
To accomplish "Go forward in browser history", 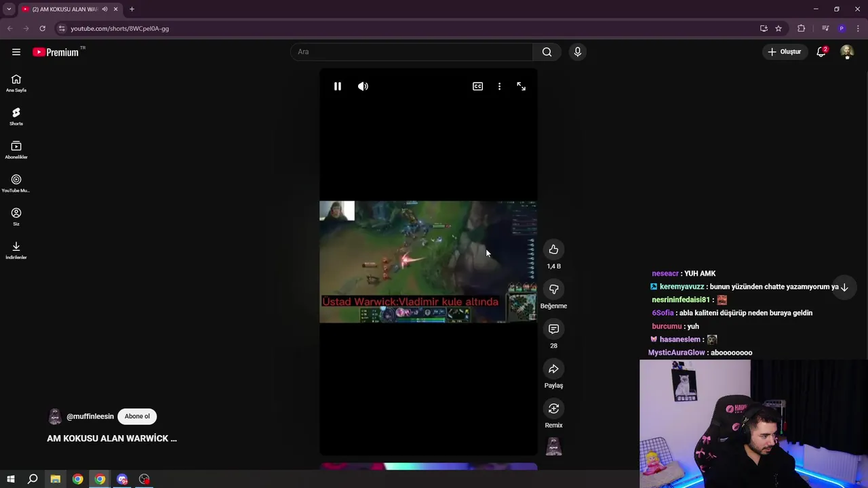I will (26, 28).
